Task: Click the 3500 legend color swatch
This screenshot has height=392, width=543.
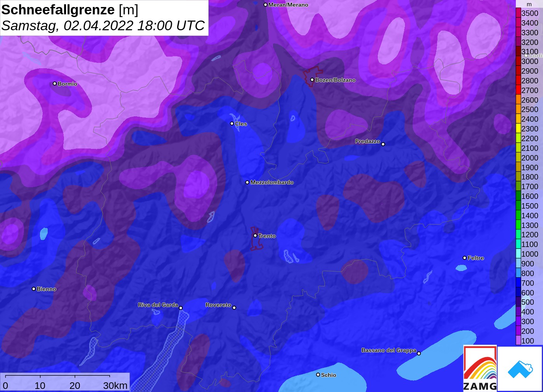Action: [x=518, y=13]
